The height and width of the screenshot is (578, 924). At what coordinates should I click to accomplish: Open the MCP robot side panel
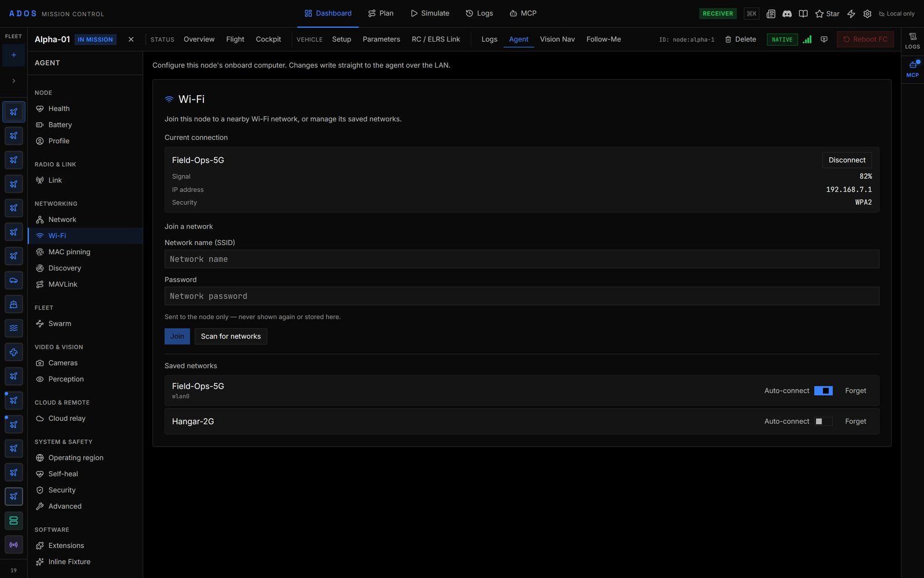pyautogui.click(x=912, y=68)
